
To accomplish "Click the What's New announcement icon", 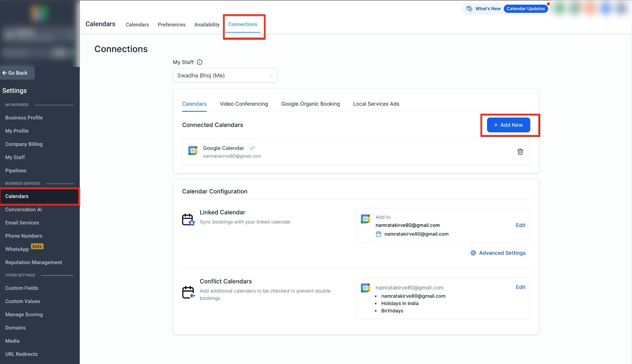I will (469, 9).
